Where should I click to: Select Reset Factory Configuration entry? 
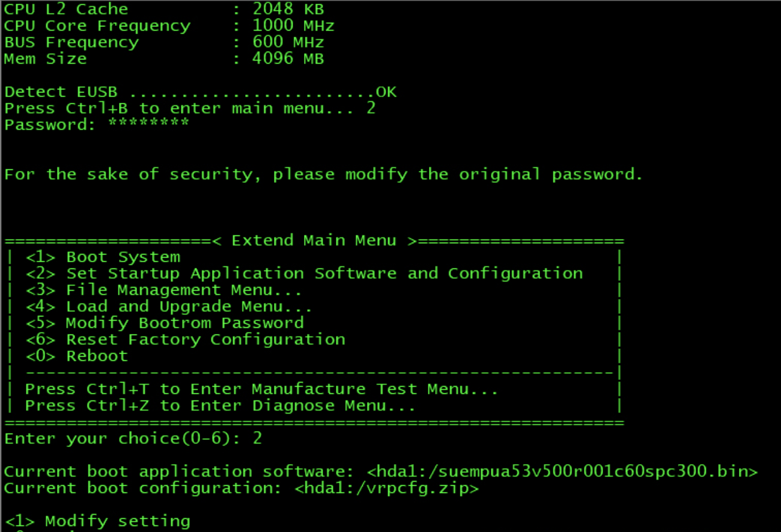tap(185, 340)
